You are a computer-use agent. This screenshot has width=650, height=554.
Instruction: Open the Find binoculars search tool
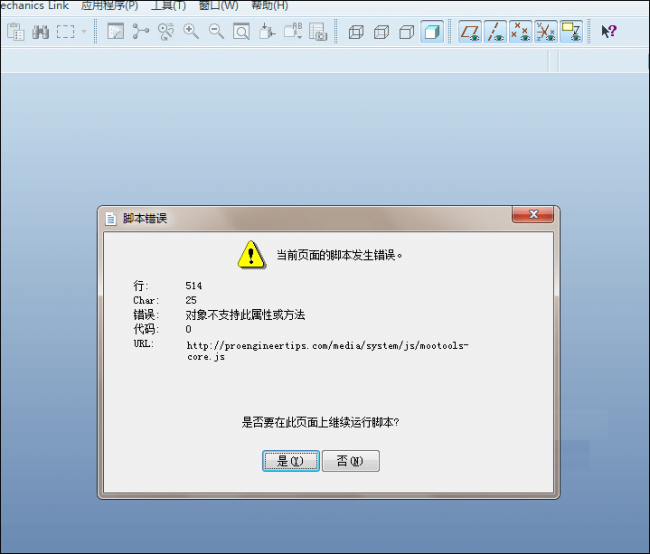click(41, 32)
